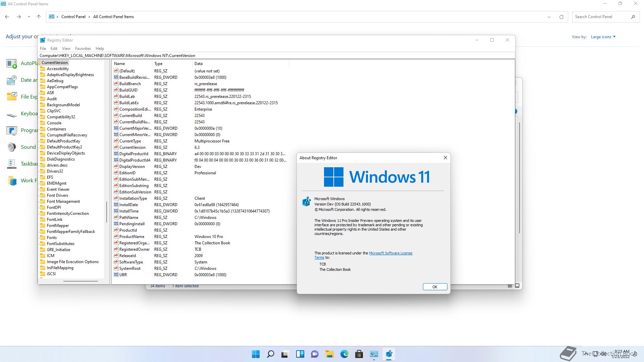Select the EditionID value row
This screenshot has height=362, width=644.
[x=200, y=173]
